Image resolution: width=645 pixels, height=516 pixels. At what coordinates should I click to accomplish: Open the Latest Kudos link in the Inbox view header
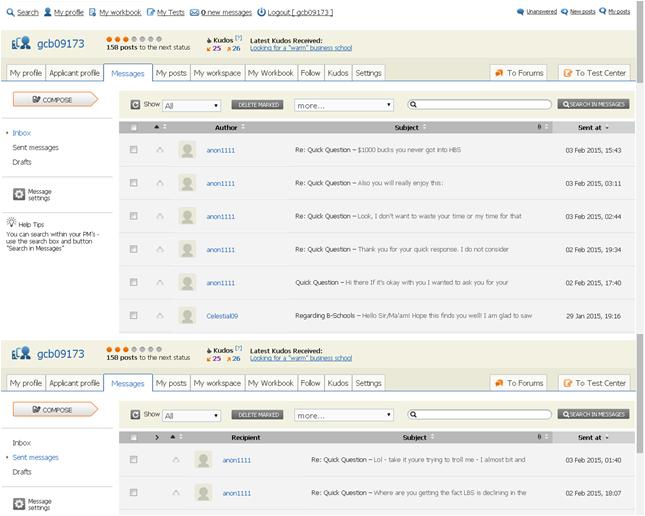(x=301, y=48)
